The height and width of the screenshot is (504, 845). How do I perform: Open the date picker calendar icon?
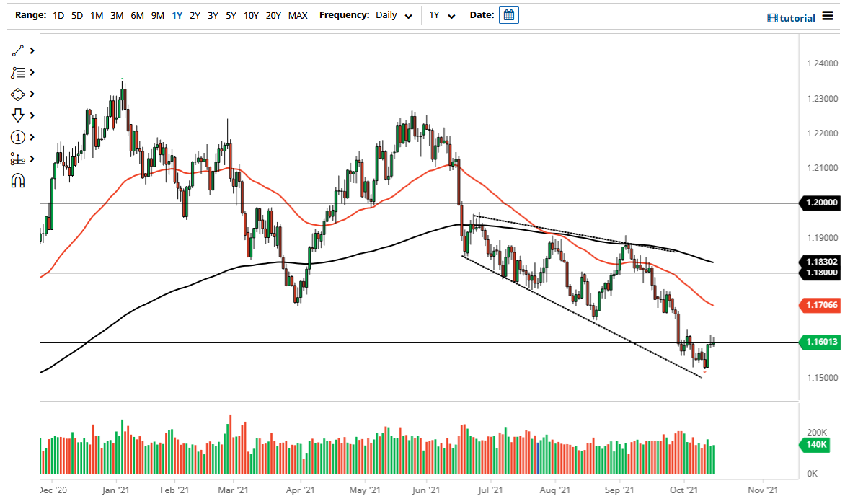[x=509, y=15]
